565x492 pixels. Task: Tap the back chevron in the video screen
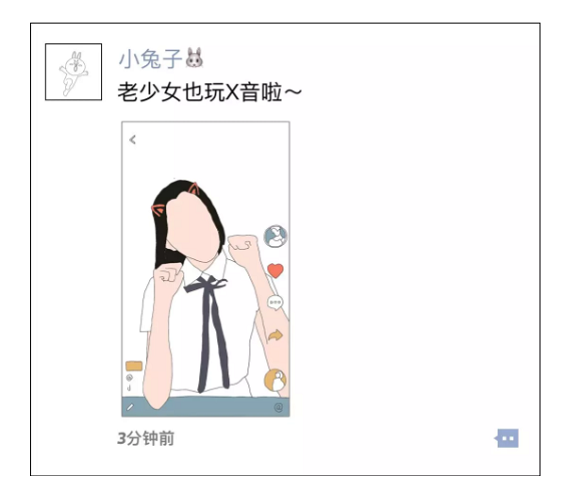[x=133, y=139]
